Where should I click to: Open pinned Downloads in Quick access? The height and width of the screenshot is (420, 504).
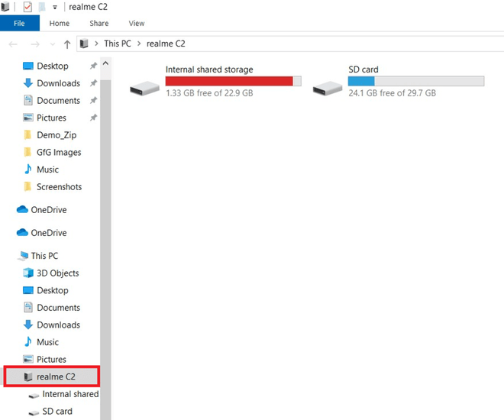point(58,83)
